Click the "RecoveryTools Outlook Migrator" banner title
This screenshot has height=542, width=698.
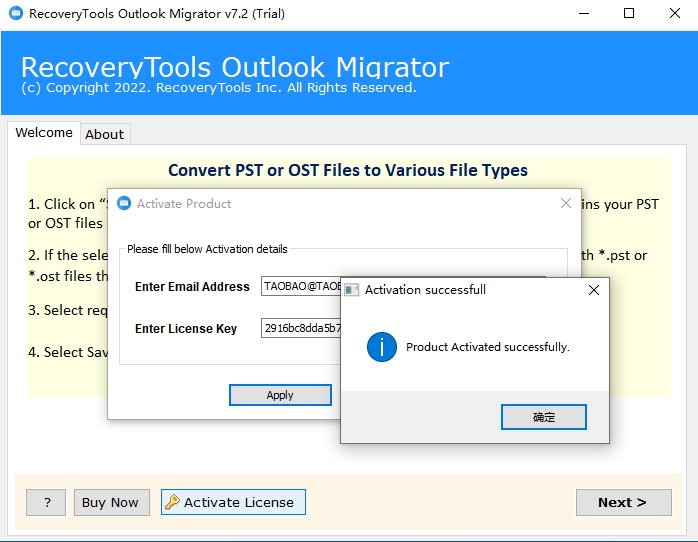tap(235, 67)
